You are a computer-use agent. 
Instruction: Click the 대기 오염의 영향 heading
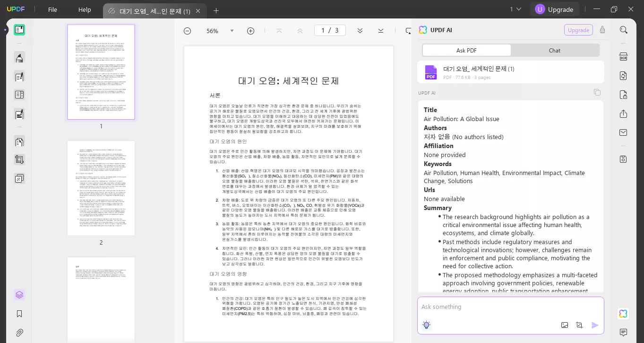pyautogui.click(x=228, y=274)
